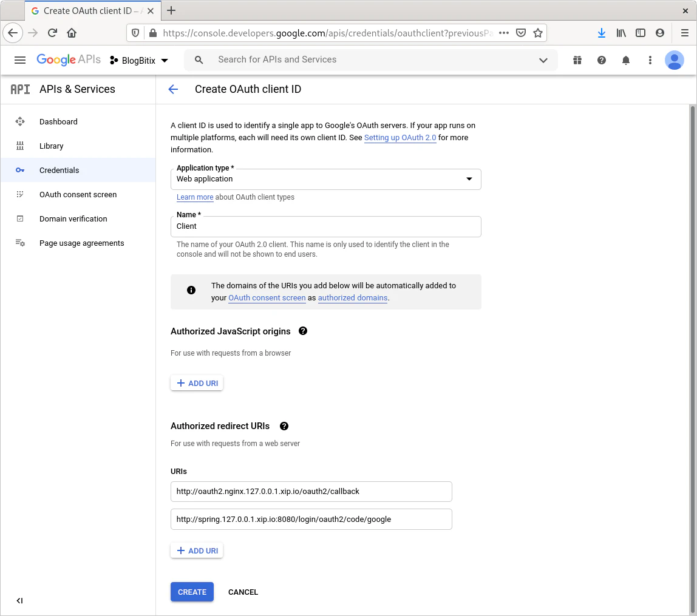Open the three-dot settings menu in header

tap(650, 60)
